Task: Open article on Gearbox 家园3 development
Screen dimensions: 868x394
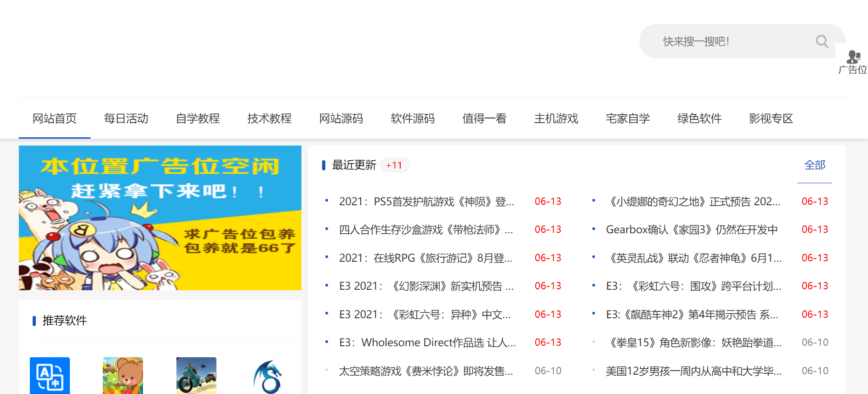Action: 692,230
